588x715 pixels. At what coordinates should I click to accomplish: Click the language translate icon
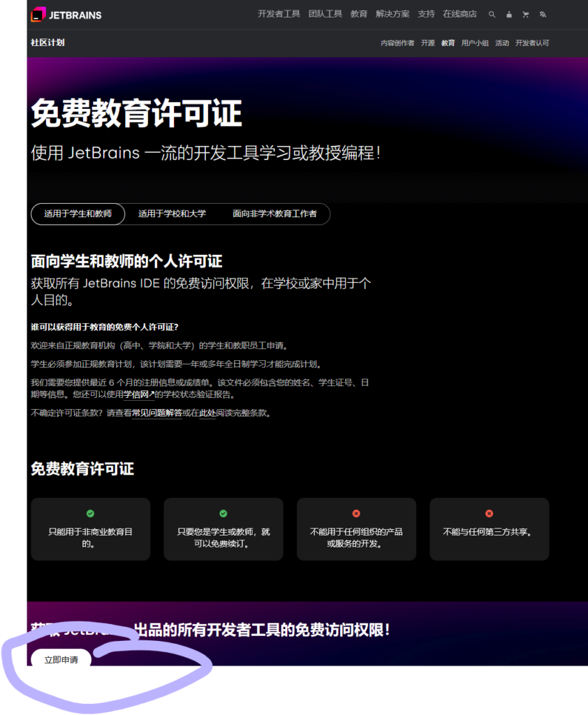(543, 14)
